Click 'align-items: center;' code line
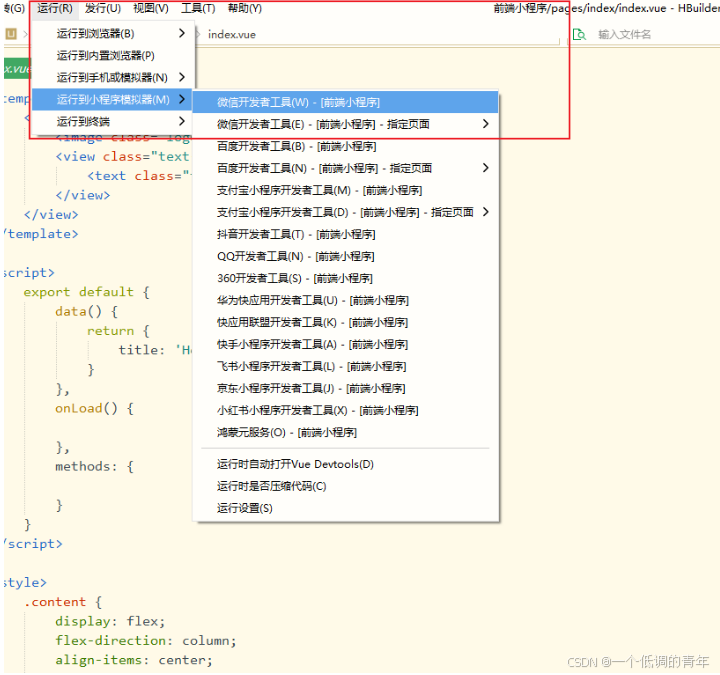 (x=134, y=660)
